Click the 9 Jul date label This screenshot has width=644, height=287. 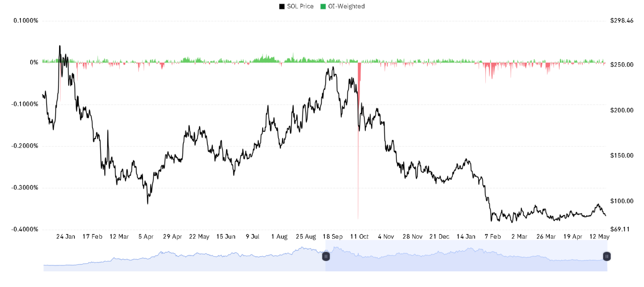(x=253, y=237)
